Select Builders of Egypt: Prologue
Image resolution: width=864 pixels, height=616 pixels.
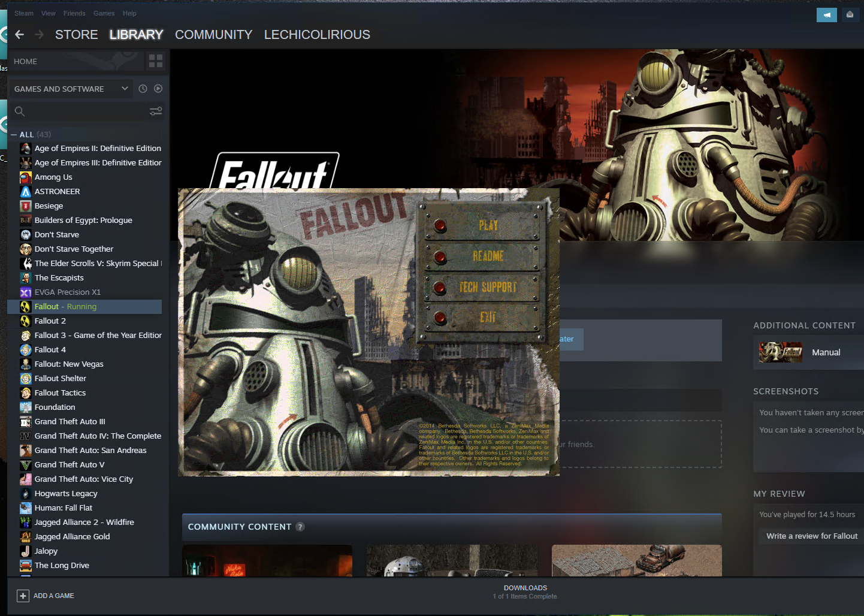pyautogui.click(x=84, y=221)
